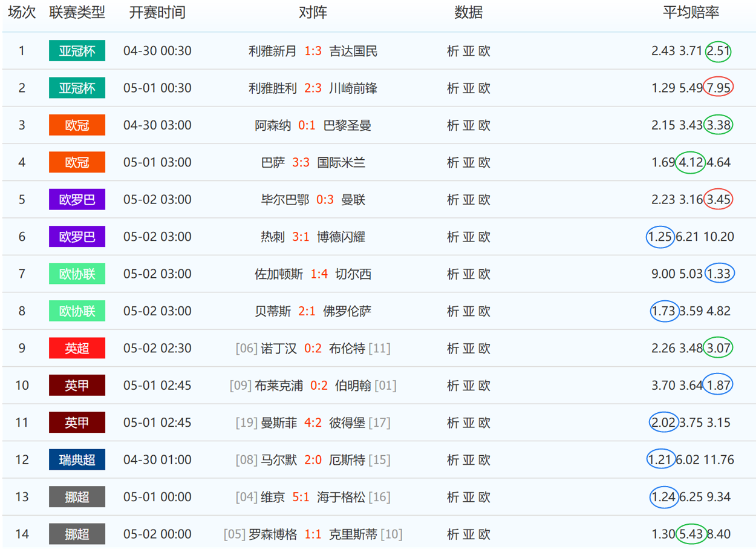The image size is (756, 549).
Task: Open 欧 data for 诺丁汉 vs 布伦特
Action: coord(484,349)
